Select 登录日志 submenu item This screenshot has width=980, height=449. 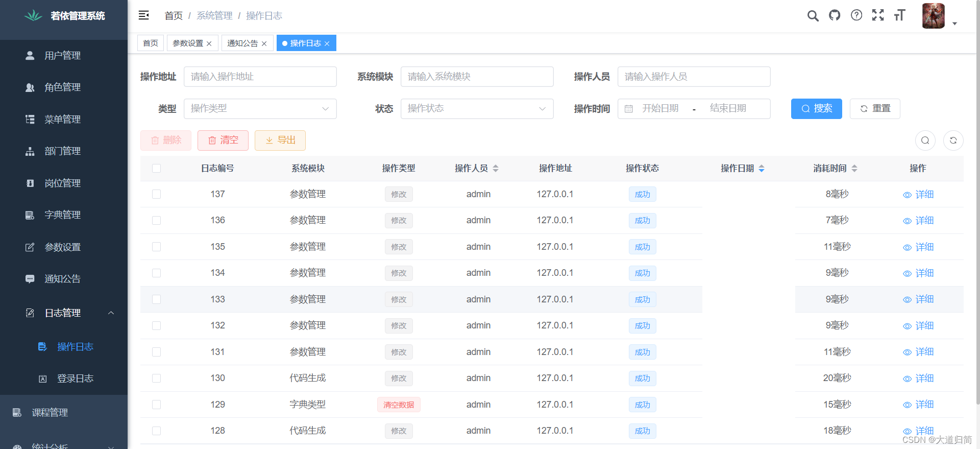point(64,379)
